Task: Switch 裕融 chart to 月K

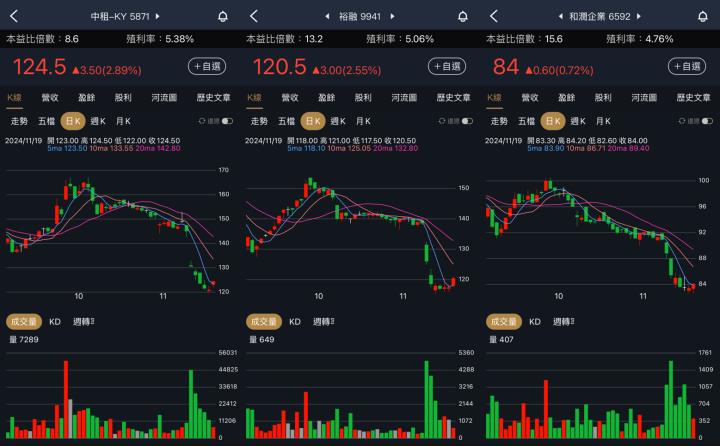Action: 364,121
